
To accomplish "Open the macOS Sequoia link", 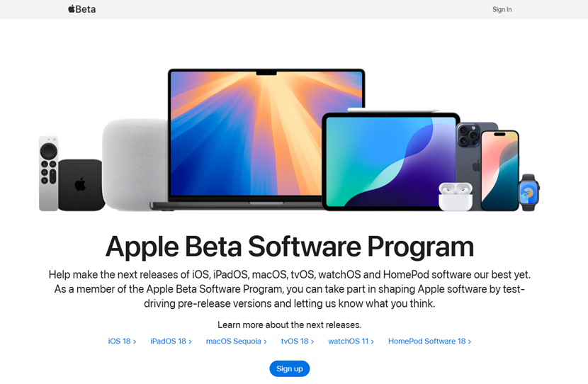I will [236, 341].
